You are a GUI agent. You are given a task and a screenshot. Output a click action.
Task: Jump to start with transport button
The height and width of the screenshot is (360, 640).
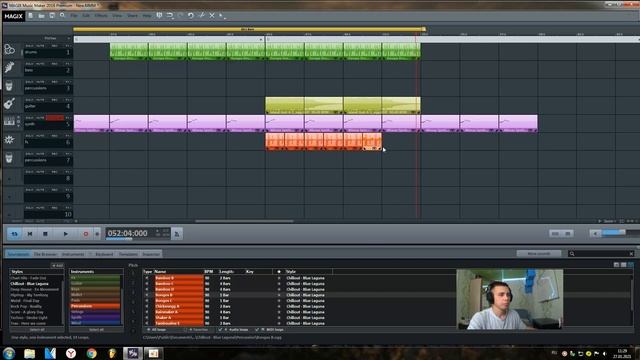(30, 234)
